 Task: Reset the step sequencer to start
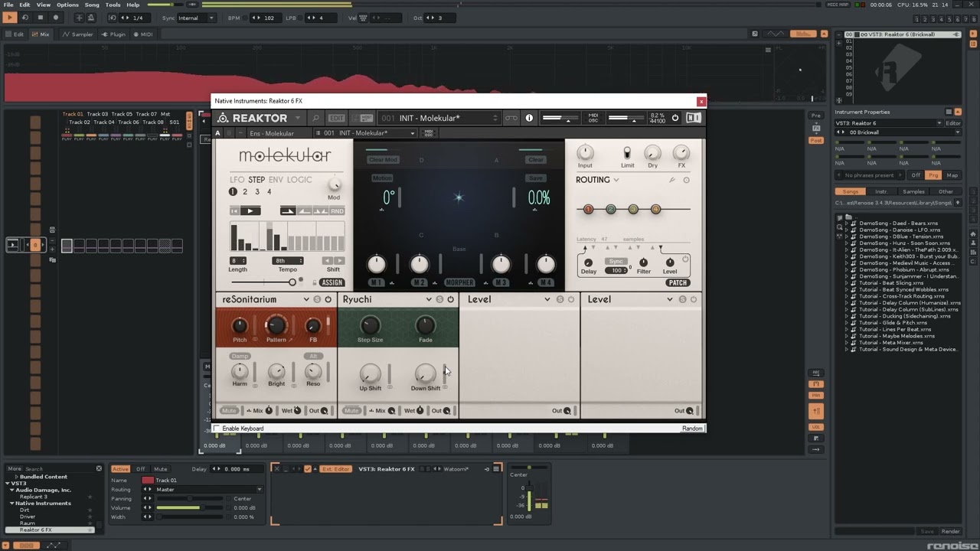click(234, 211)
